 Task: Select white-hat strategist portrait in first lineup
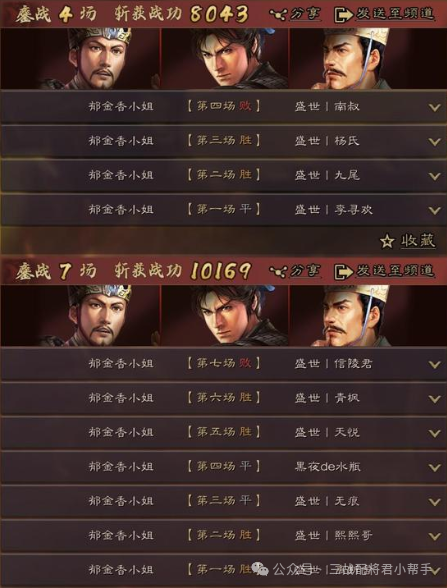pyautogui.click(x=368, y=58)
